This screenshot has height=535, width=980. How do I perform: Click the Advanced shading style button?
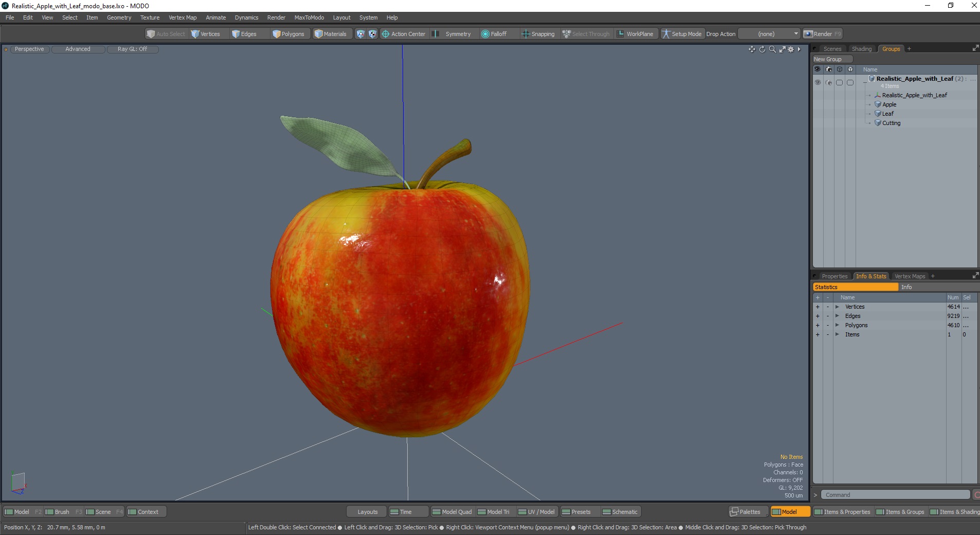[x=78, y=49]
